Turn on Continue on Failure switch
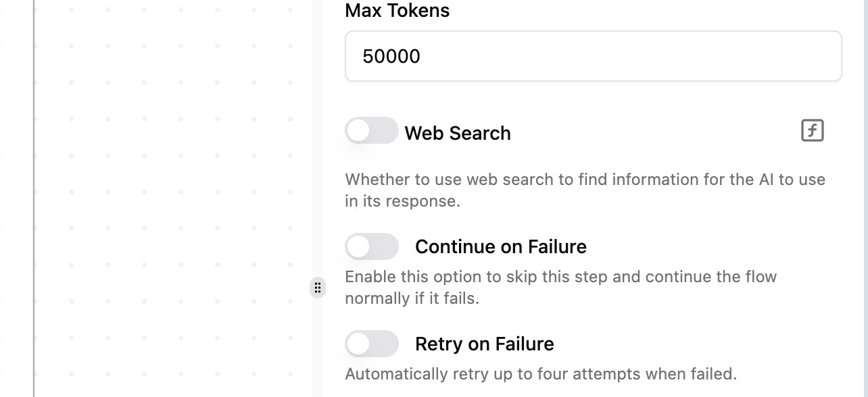Image resolution: width=868 pixels, height=397 pixels. [371, 246]
